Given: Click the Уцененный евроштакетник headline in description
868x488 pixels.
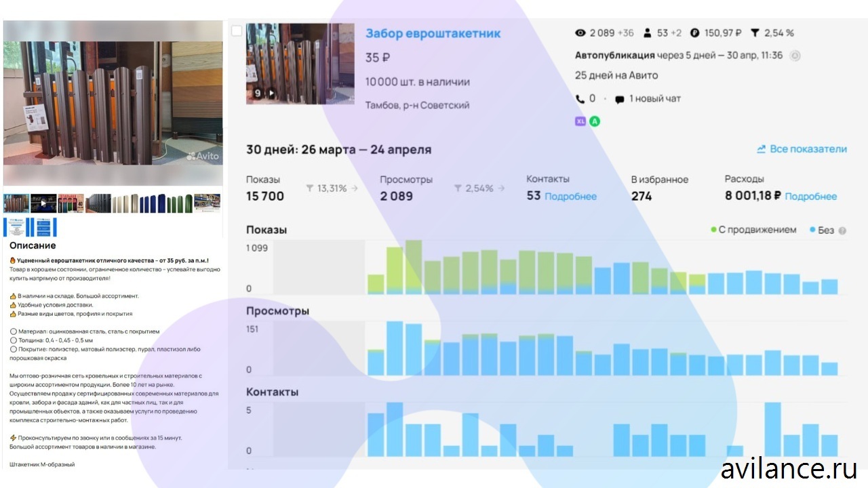Looking at the screenshot, I should pos(109,260).
